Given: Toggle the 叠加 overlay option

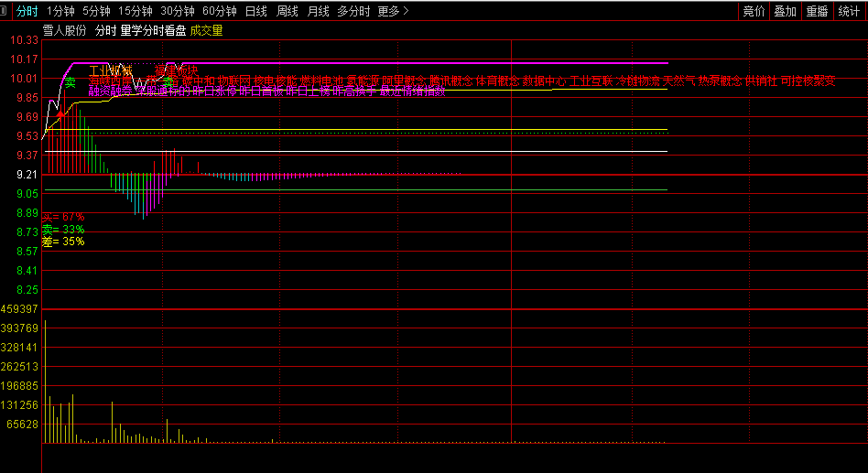Looking at the screenshot, I should pos(785,11).
